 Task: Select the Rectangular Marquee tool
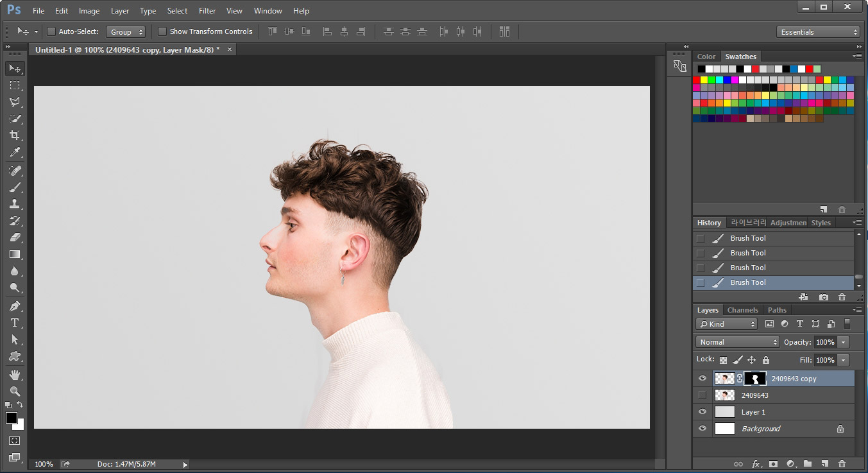coord(15,85)
